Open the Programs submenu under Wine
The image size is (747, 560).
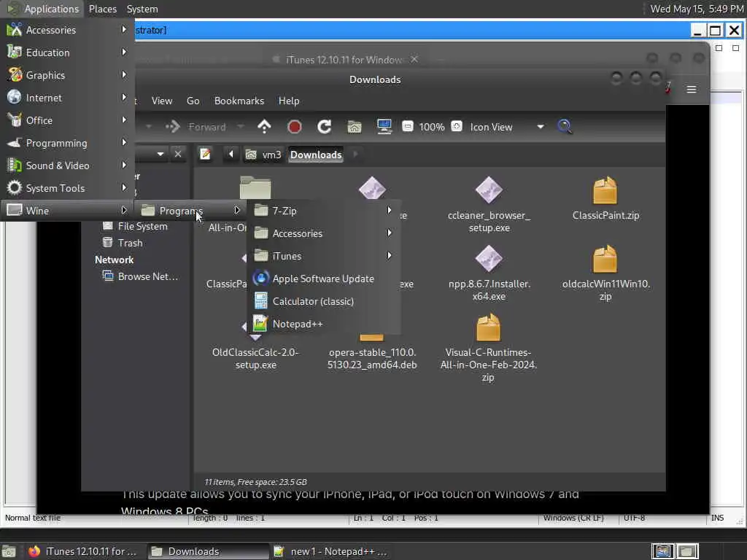click(x=191, y=211)
